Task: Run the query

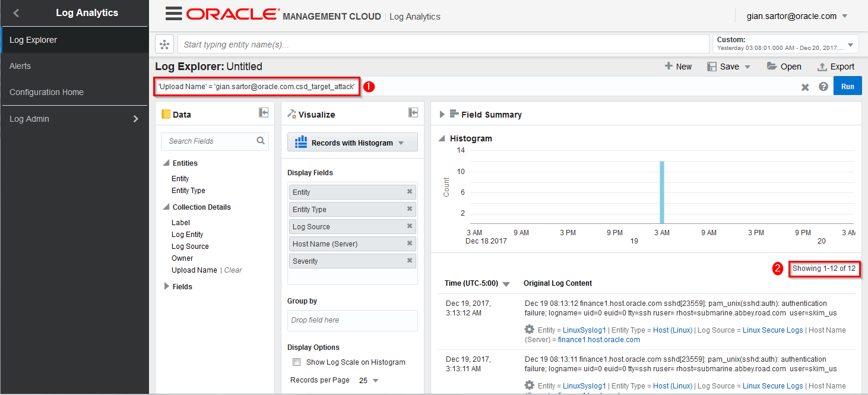Action: 848,86
